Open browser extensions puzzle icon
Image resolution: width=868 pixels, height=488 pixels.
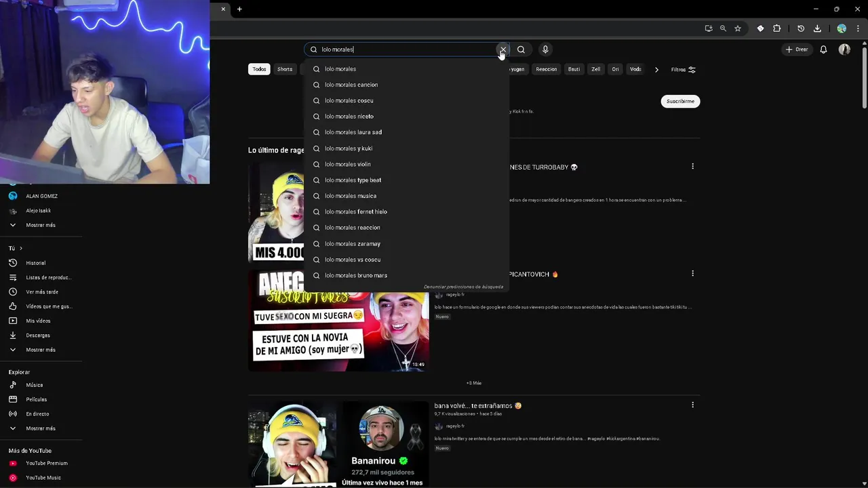coord(777,28)
